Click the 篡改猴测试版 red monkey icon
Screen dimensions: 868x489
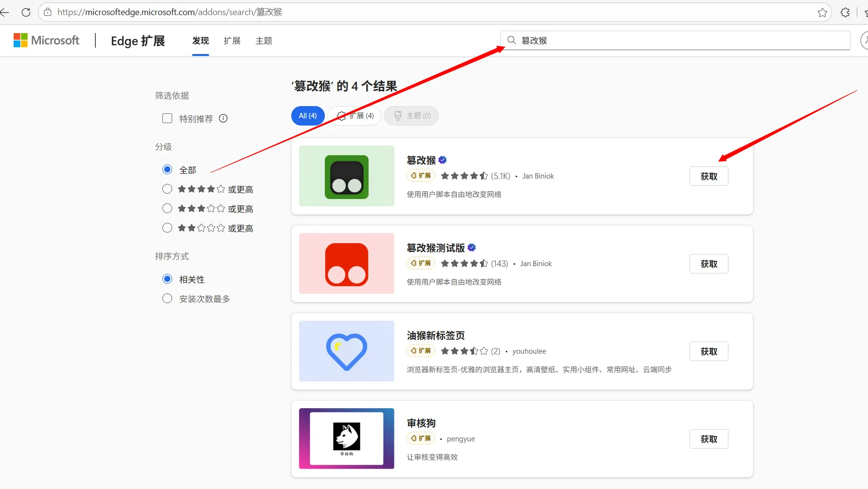(x=346, y=263)
